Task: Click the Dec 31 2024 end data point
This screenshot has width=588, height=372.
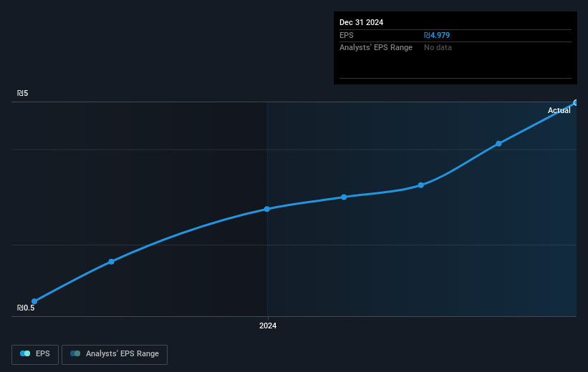Action: click(575, 102)
